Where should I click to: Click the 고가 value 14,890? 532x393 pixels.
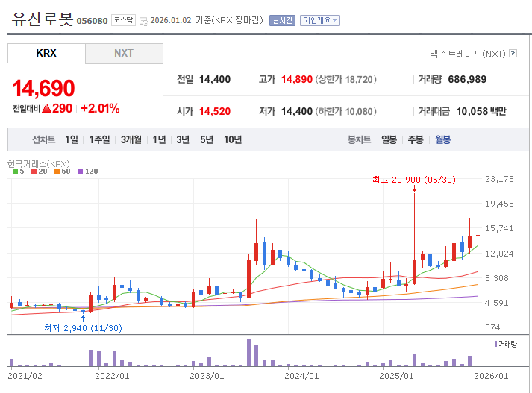point(296,79)
